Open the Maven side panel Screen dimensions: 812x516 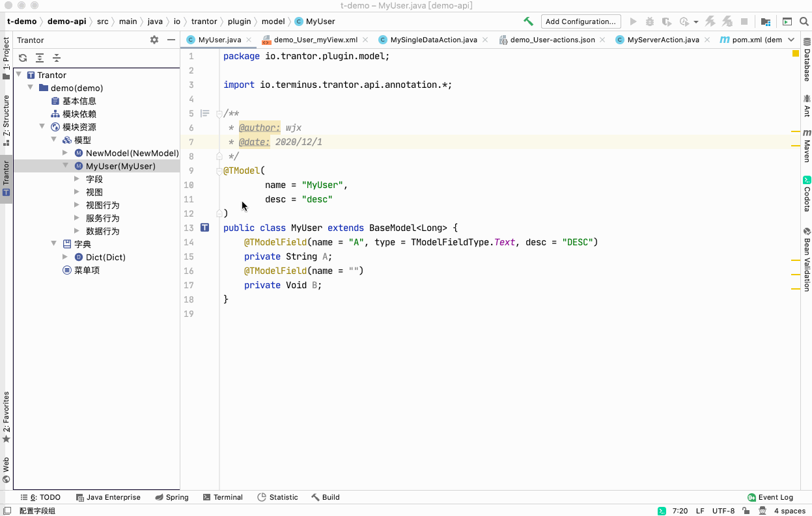pos(807,146)
